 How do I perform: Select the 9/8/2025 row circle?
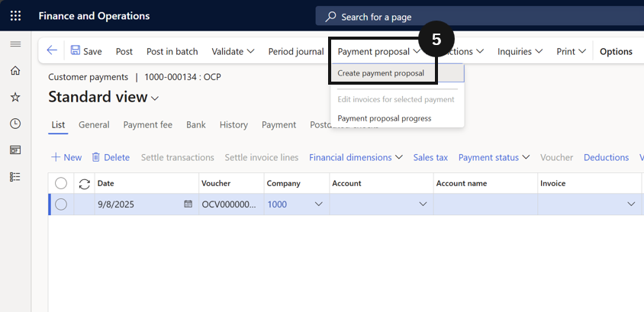point(61,204)
